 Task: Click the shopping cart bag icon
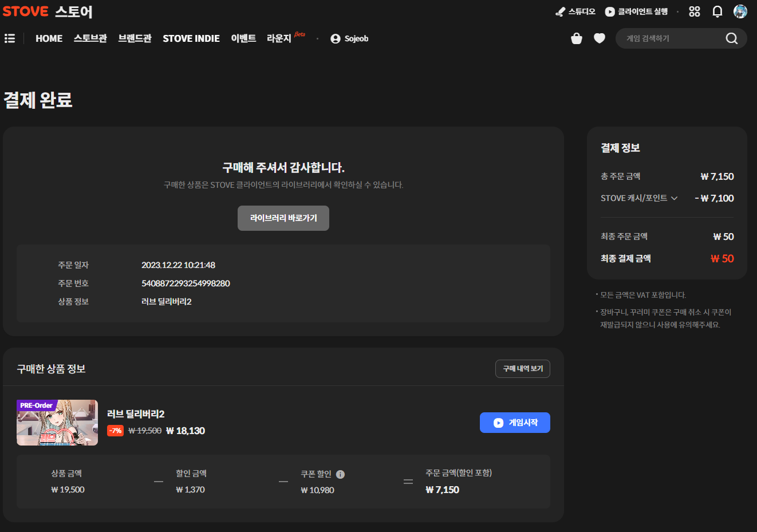[577, 38]
